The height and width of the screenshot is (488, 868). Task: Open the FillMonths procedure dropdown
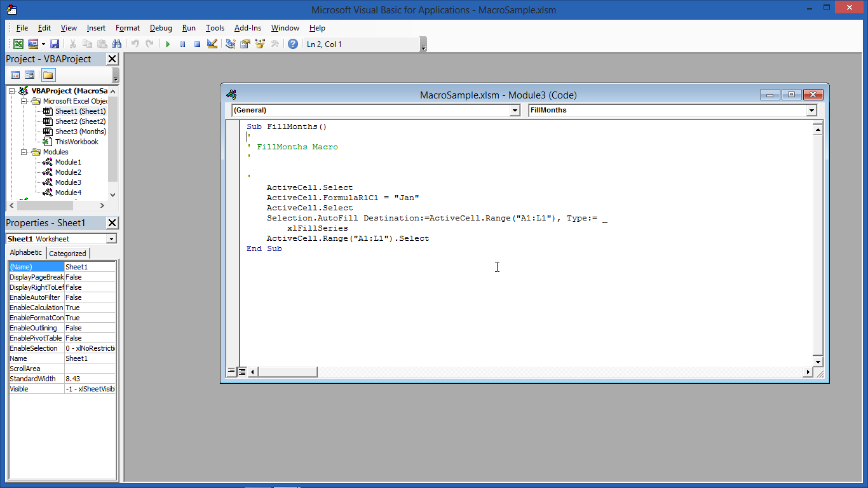[811, 110]
